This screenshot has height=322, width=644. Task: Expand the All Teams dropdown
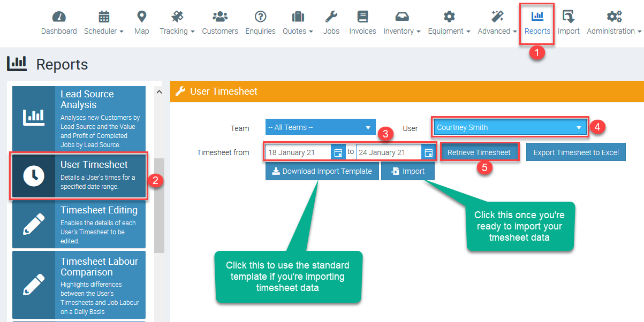tap(320, 127)
